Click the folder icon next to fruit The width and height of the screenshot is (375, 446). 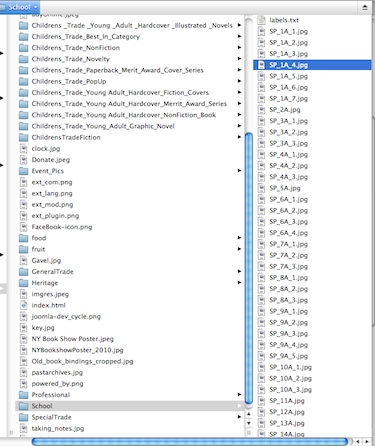[24, 249]
